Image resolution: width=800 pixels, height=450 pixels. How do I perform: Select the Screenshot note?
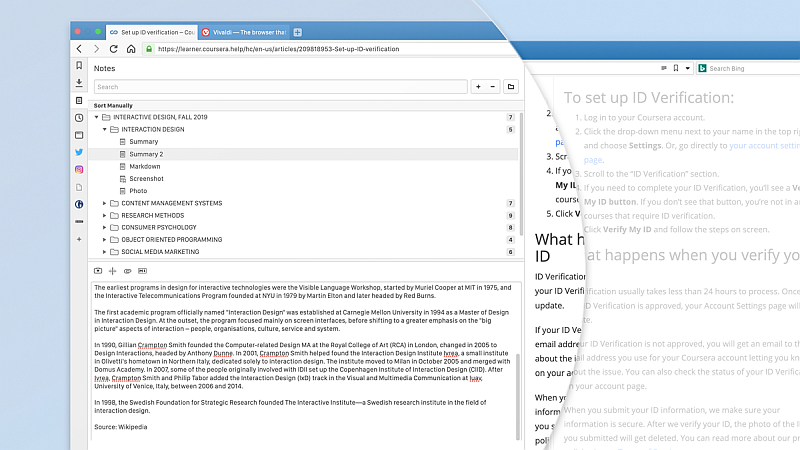point(146,179)
